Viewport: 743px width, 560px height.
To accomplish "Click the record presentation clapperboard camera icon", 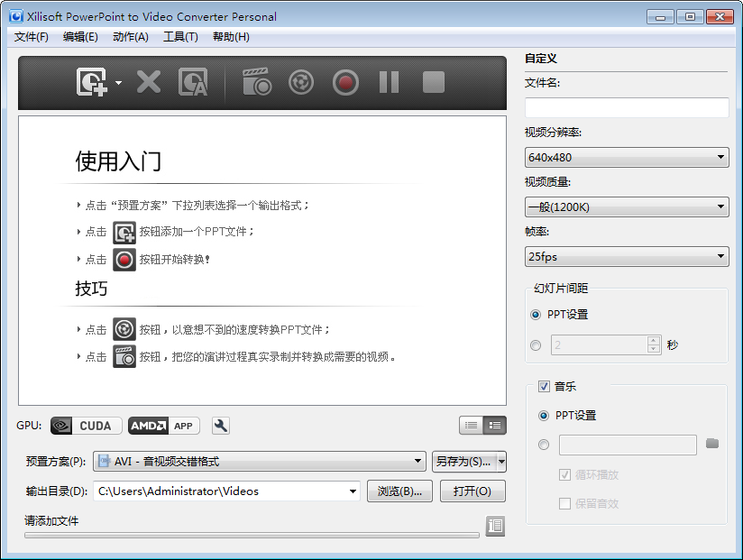I will click(256, 82).
